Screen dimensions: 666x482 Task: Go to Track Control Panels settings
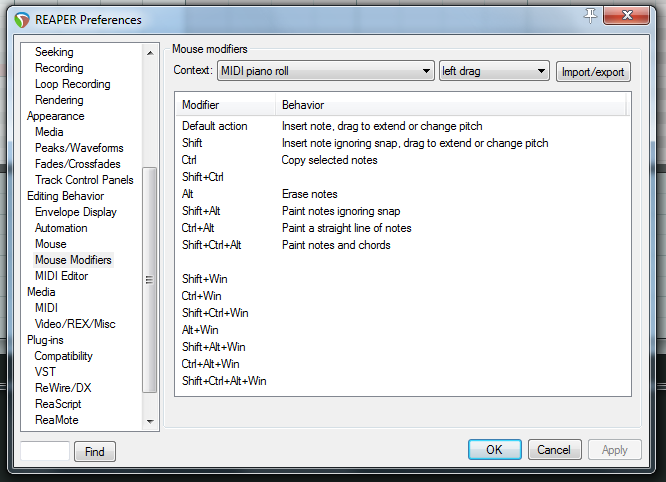(x=84, y=180)
